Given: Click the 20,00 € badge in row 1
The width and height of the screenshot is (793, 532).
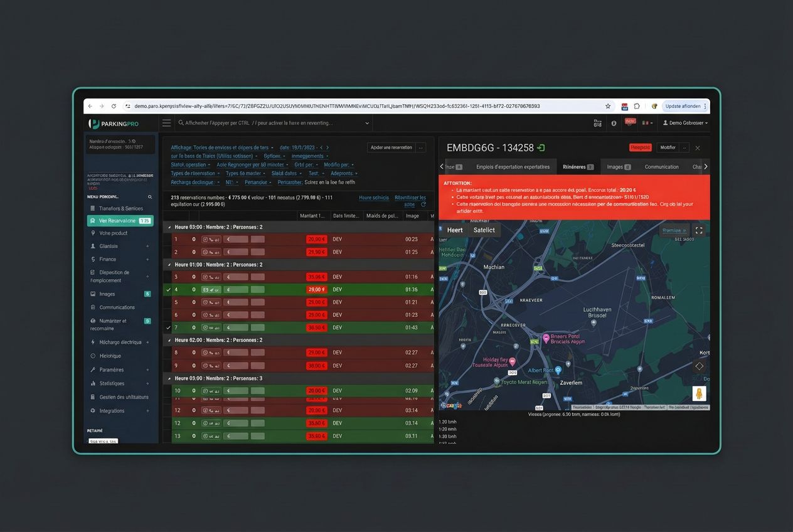Looking at the screenshot, I should pos(316,239).
